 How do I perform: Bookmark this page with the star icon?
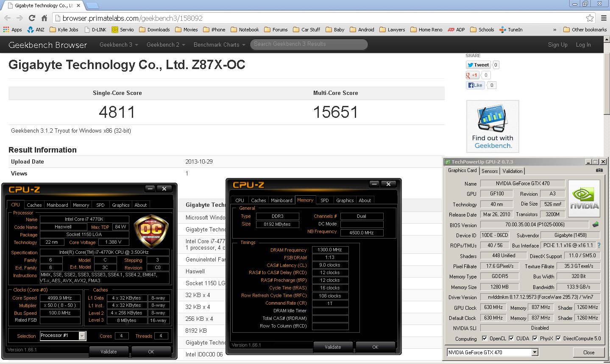click(x=590, y=18)
